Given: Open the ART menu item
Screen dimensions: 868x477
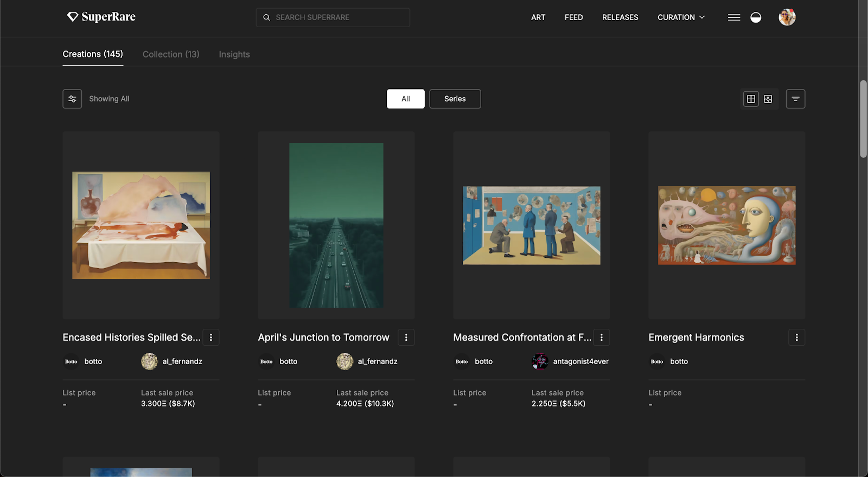Looking at the screenshot, I should coord(538,17).
